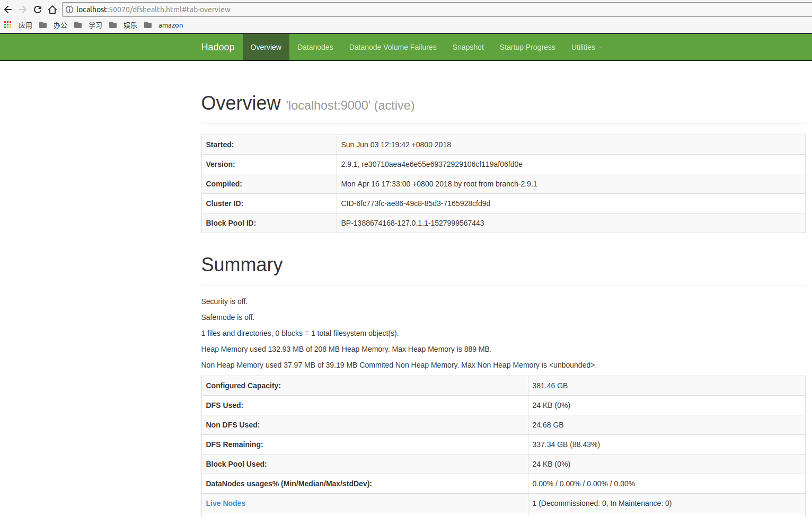Click the Non DFS Used value '24.68 GB'
Viewport: 812px width, 517px height.
click(548, 425)
